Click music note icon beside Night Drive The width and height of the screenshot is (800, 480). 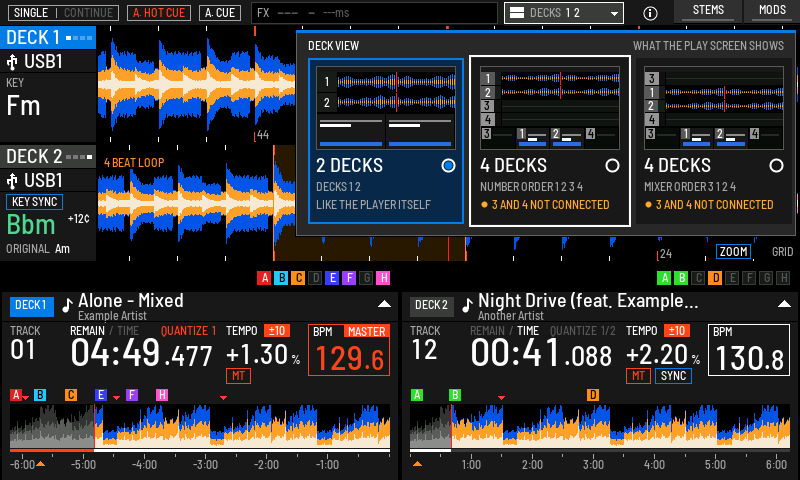tap(467, 305)
